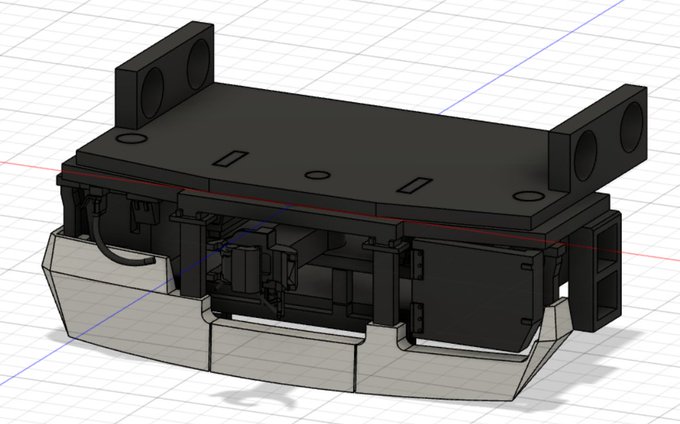Select the center light gray bumper segment
680x424 pixels.
[282, 355]
